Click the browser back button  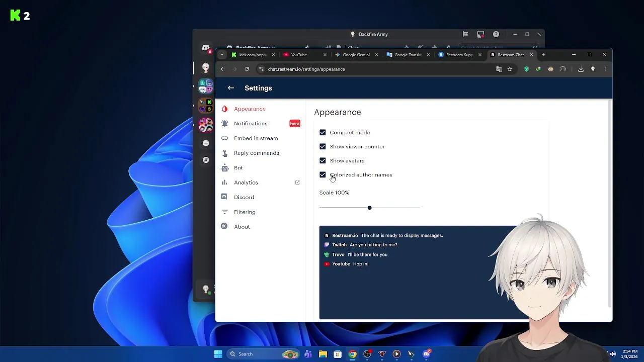point(223,69)
